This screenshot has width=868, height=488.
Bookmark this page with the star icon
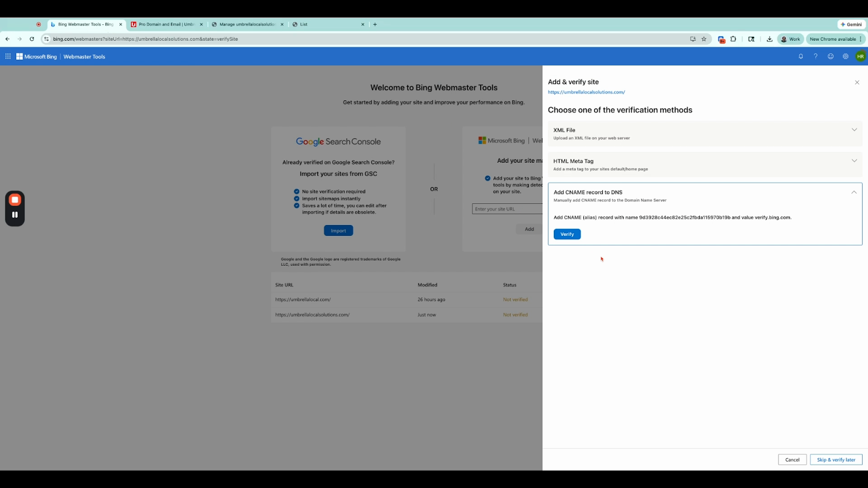(704, 39)
